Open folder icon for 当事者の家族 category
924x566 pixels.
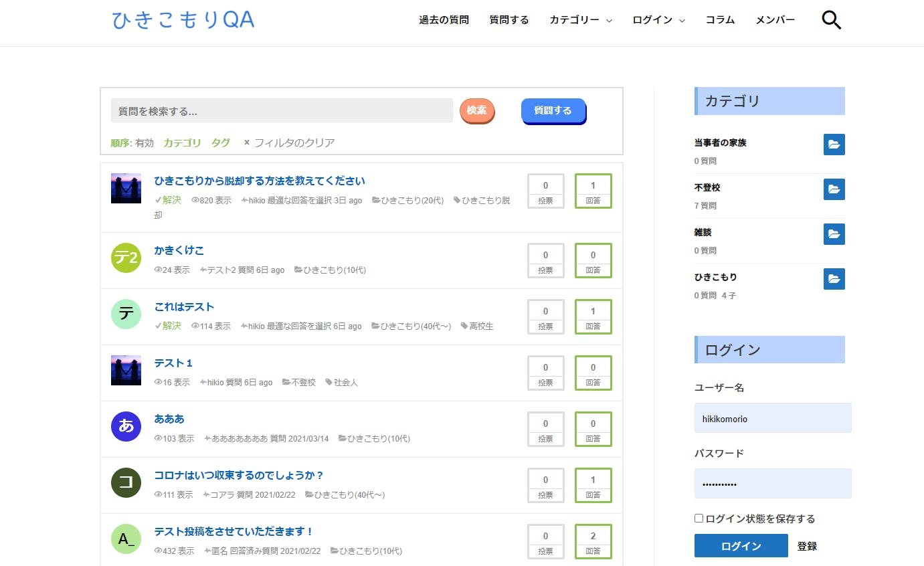(834, 145)
